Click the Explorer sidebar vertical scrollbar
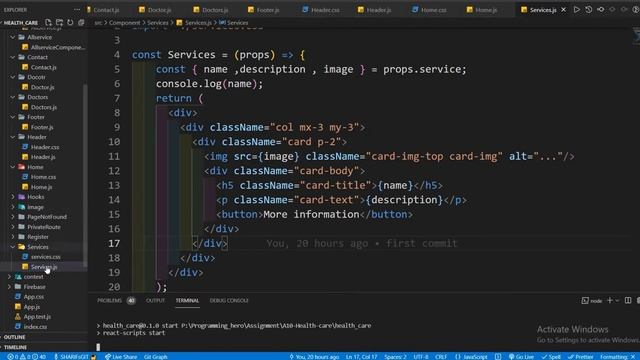This screenshot has height=360, width=640. (85, 176)
